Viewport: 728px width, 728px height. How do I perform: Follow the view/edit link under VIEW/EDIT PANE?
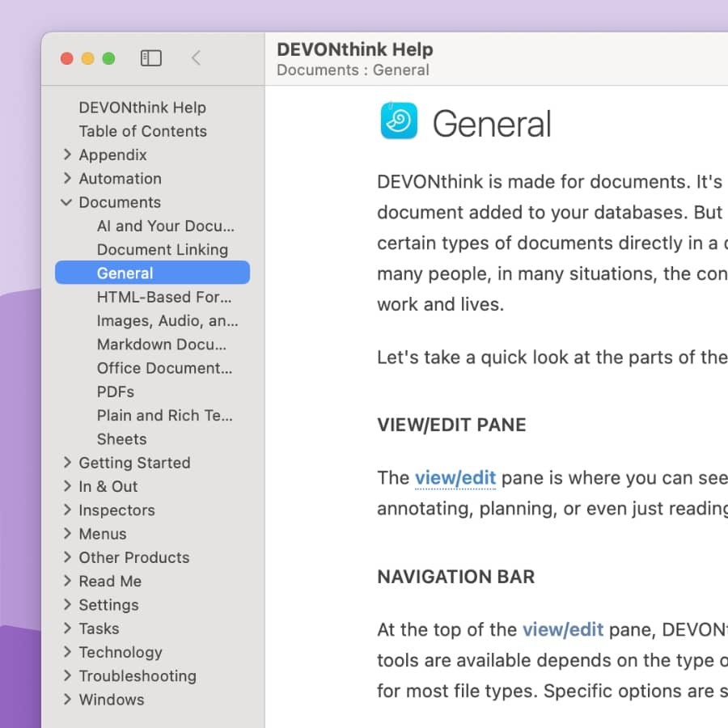coord(455,478)
